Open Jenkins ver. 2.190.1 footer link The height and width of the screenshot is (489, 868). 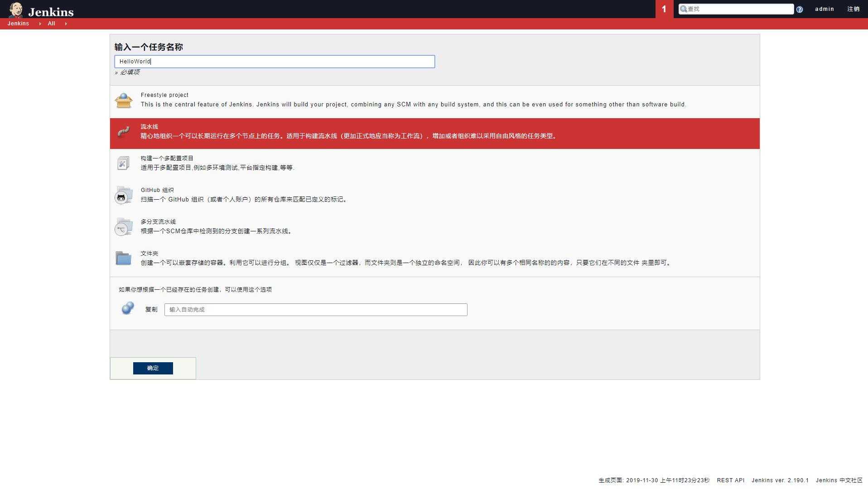pos(780,480)
